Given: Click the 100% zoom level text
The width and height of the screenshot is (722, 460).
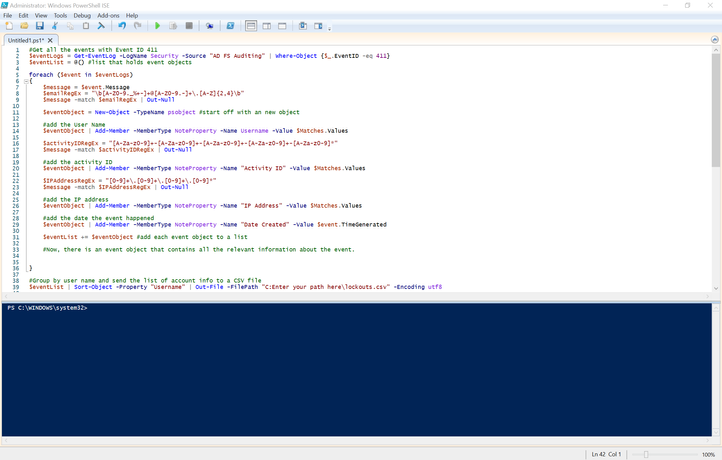Looking at the screenshot, I should 708,454.
